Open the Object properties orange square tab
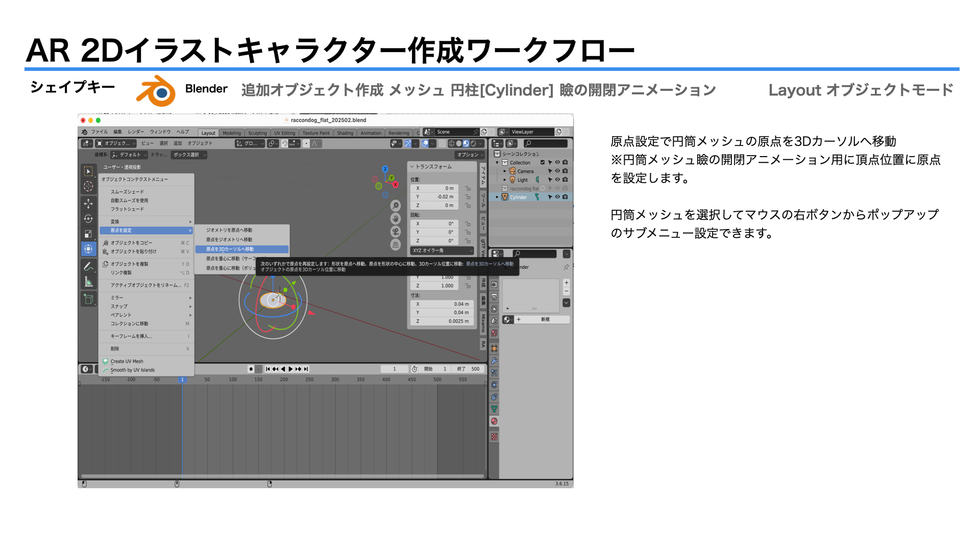 [494, 348]
